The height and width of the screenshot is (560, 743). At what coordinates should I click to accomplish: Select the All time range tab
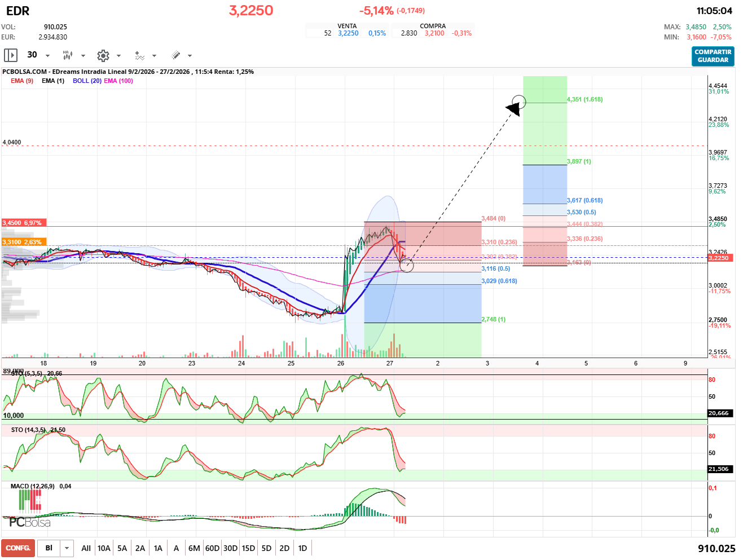click(86, 548)
